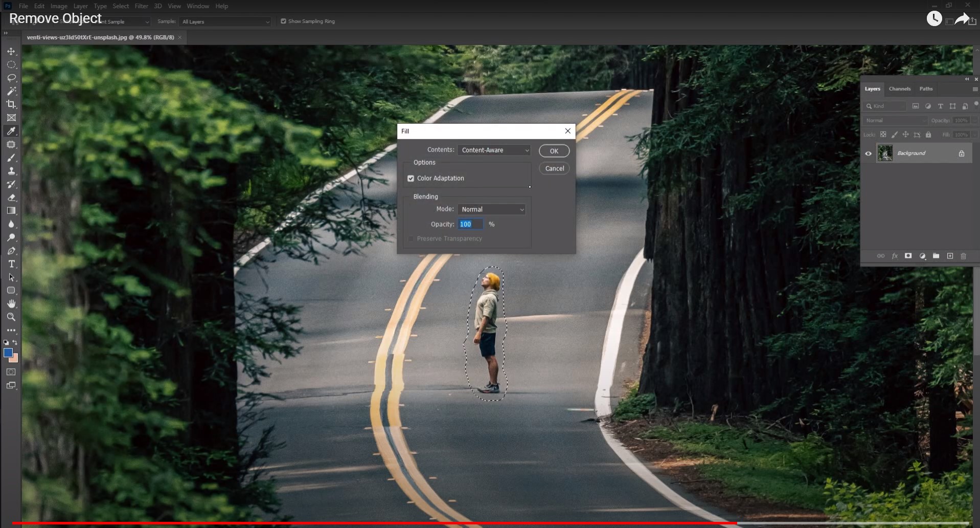Select the History Brush tool
The height and width of the screenshot is (528, 980).
[x=11, y=185]
